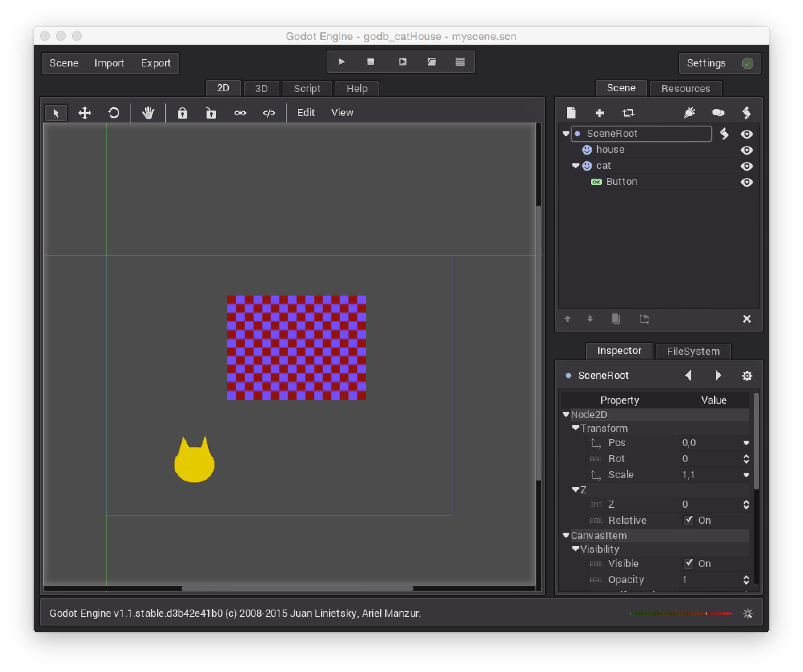
Task: Open the script editor icon next to SceneRoot
Action: [x=725, y=134]
